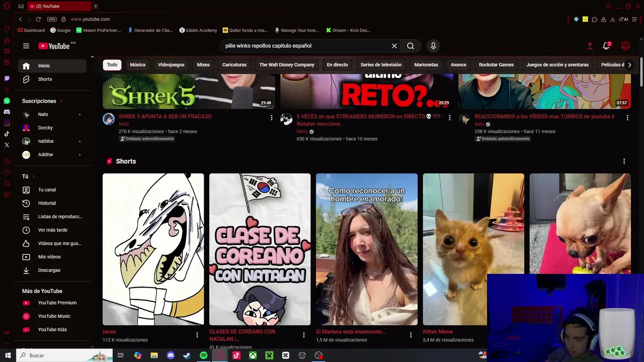644x362 pixels.
Task: Start voice search with the microphone
Action: 433,46
